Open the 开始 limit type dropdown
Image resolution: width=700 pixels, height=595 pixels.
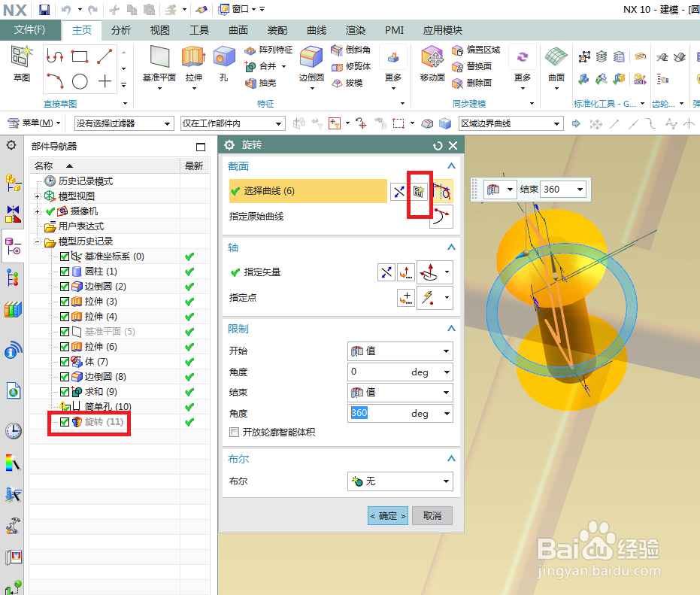tap(400, 351)
